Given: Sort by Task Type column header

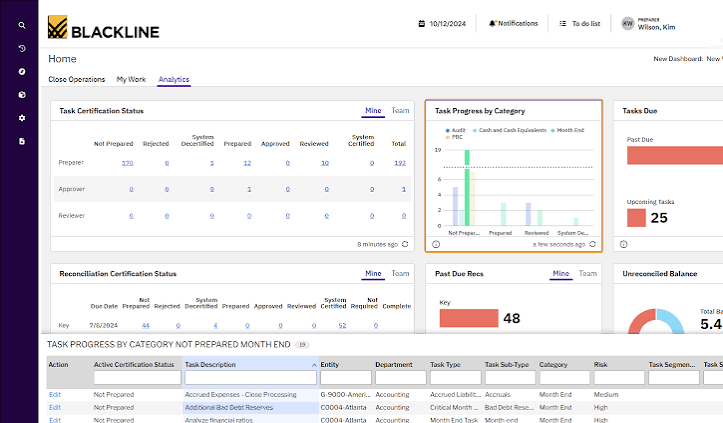Looking at the screenshot, I should pyautogui.click(x=445, y=364).
